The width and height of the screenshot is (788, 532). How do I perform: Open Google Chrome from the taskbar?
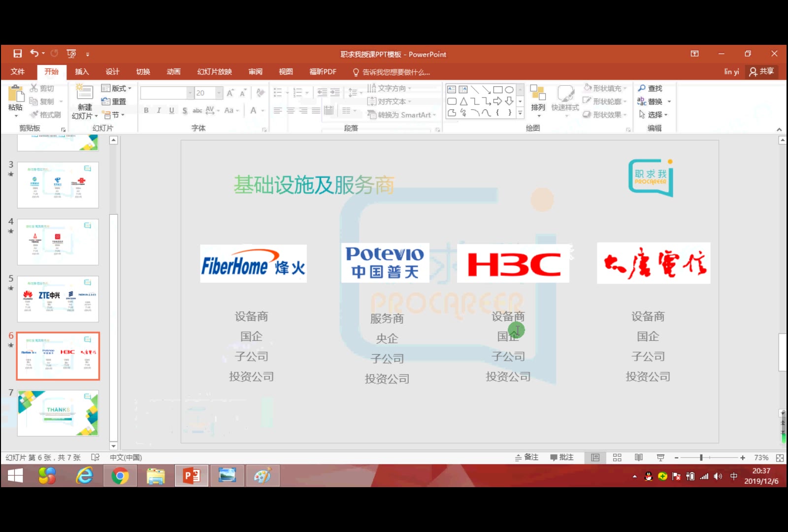(x=120, y=476)
